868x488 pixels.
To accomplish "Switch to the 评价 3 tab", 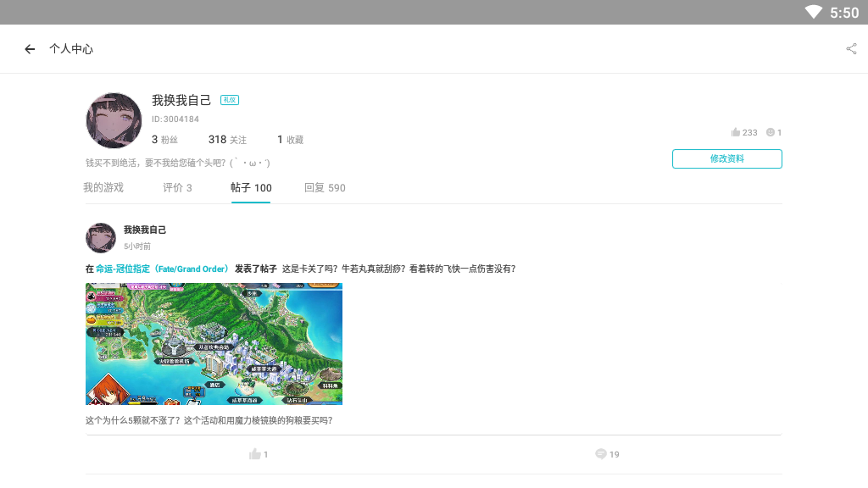I will pyautogui.click(x=177, y=188).
